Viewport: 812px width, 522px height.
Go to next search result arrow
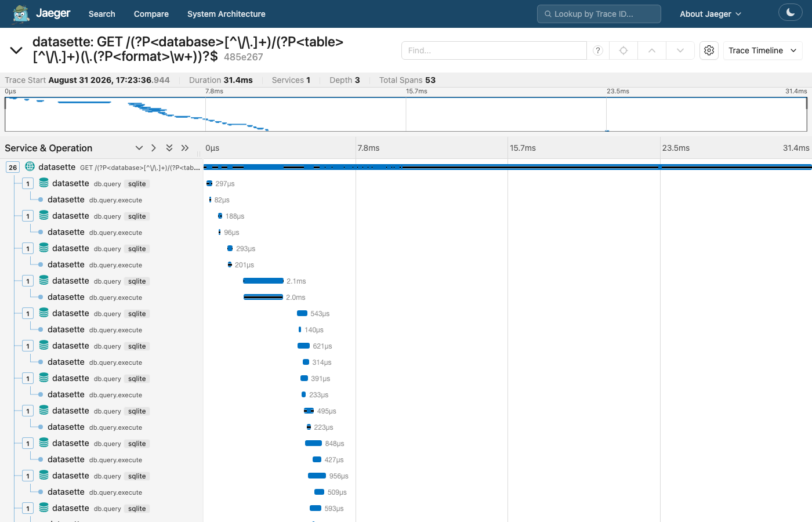680,50
